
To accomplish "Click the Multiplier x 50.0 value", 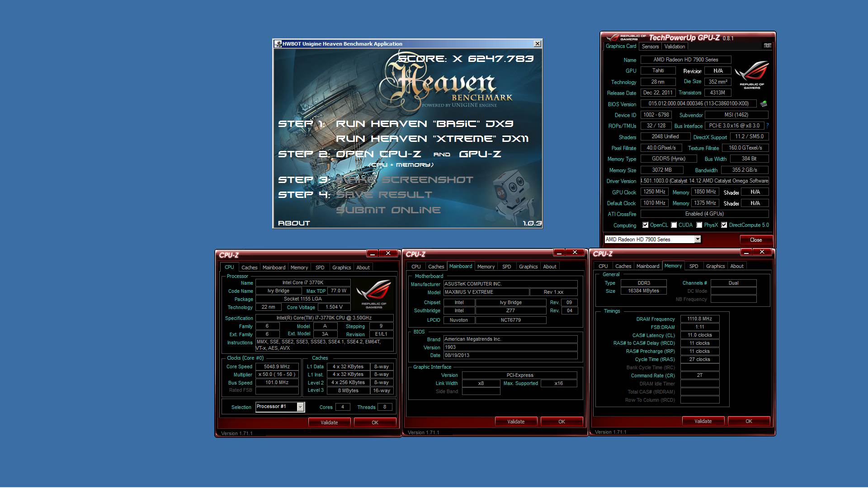I will tap(277, 375).
